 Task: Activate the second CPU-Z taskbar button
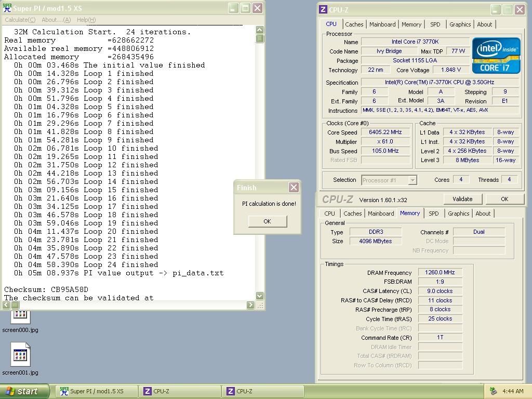[262, 391]
